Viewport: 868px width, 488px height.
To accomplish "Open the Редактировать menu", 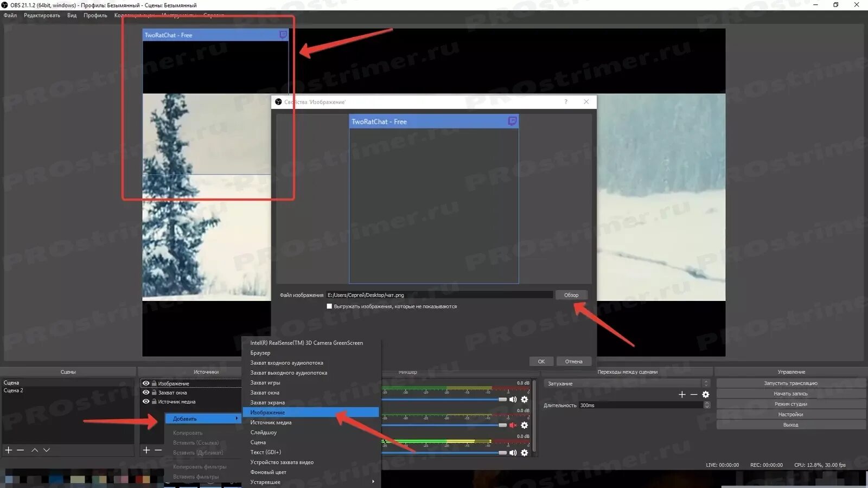I will (x=42, y=15).
